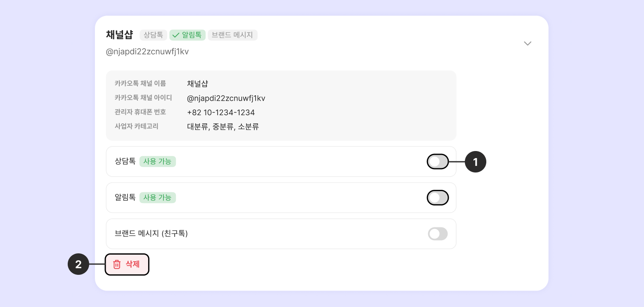The width and height of the screenshot is (644, 307).
Task: Click annotation marker number 2
Action: click(78, 264)
